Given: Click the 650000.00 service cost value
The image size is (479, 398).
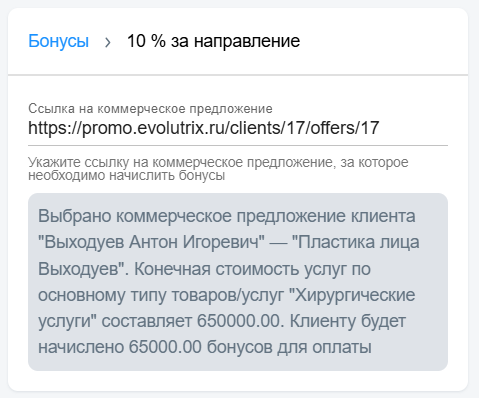Looking at the screenshot, I should 240,321.
